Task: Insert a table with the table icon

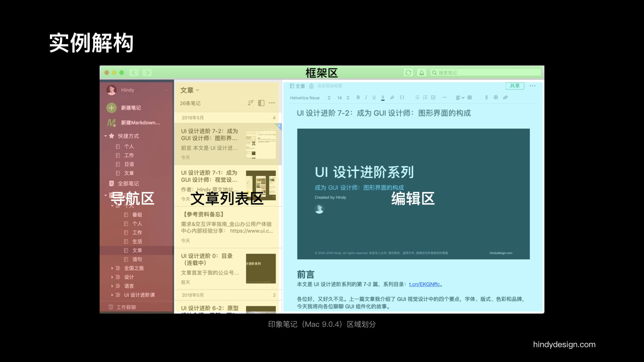Action: pos(470,98)
